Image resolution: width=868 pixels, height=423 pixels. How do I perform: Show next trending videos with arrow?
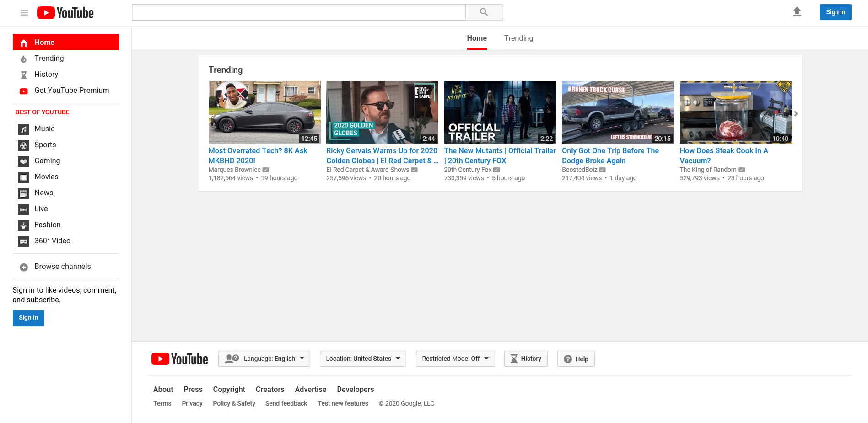point(796,114)
